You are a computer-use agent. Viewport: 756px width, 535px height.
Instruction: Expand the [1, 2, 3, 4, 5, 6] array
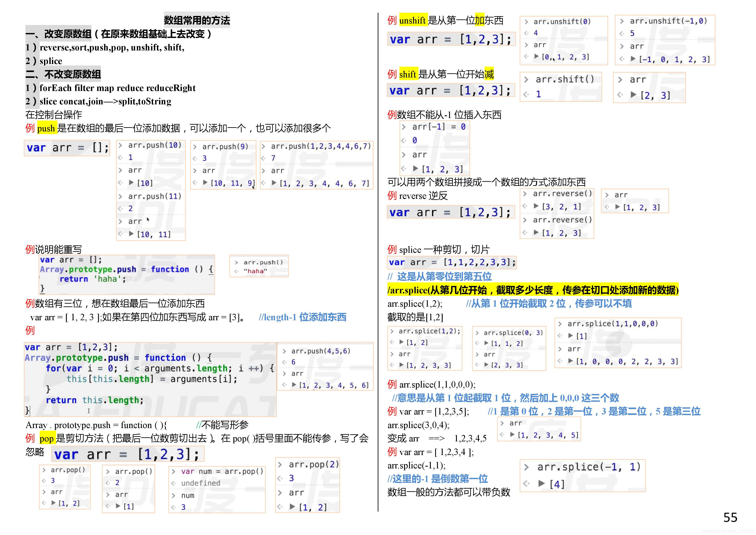[x=294, y=384]
